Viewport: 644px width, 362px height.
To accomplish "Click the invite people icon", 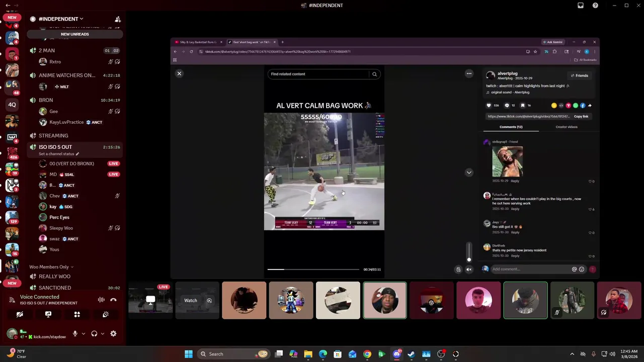I will point(118,19).
